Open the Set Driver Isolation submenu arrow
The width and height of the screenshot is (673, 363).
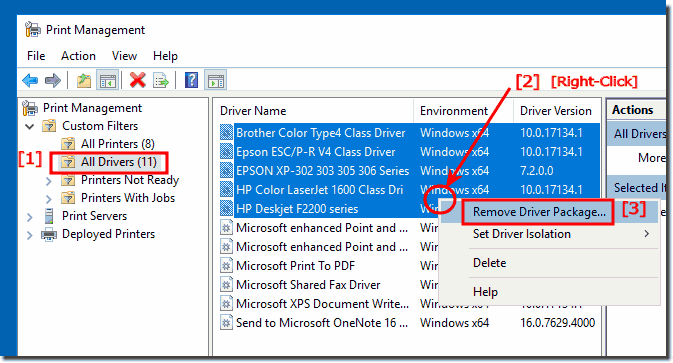click(x=647, y=234)
